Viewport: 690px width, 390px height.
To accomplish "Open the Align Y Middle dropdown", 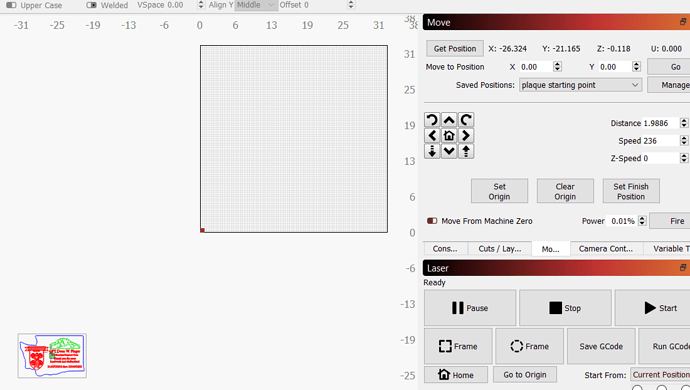I will (256, 5).
